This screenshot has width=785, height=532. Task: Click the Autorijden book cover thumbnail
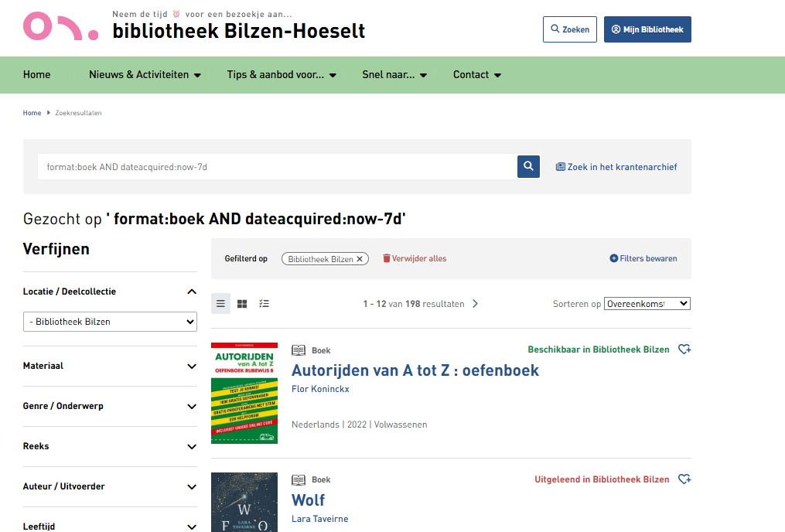point(244,393)
